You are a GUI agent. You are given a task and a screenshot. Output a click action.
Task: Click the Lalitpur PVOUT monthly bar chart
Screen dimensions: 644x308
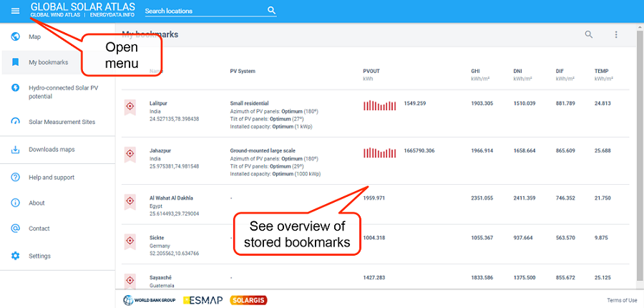point(379,106)
